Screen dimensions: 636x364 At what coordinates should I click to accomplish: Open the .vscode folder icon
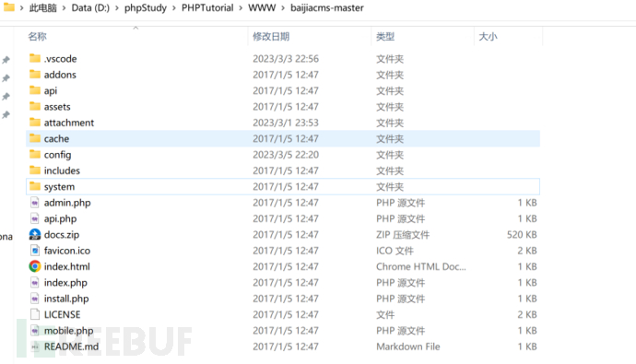click(x=35, y=58)
